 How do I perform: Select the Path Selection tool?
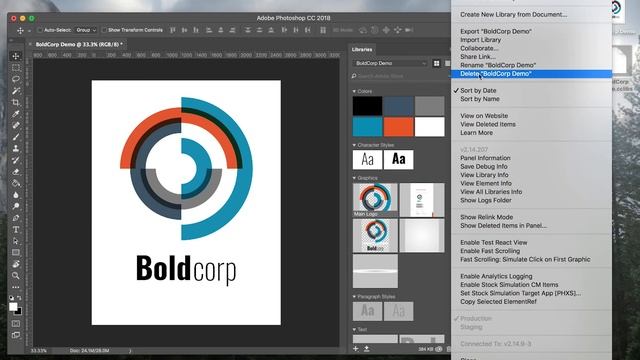pos(16,241)
